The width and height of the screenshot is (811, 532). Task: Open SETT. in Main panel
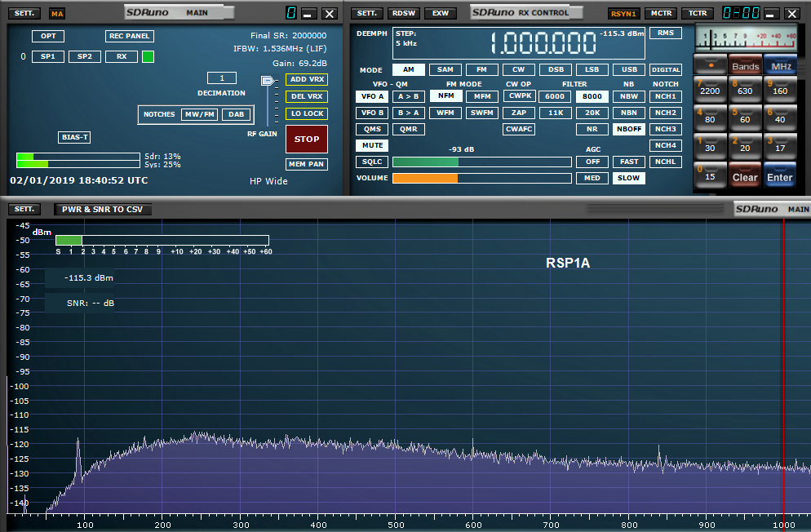[x=24, y=13]
